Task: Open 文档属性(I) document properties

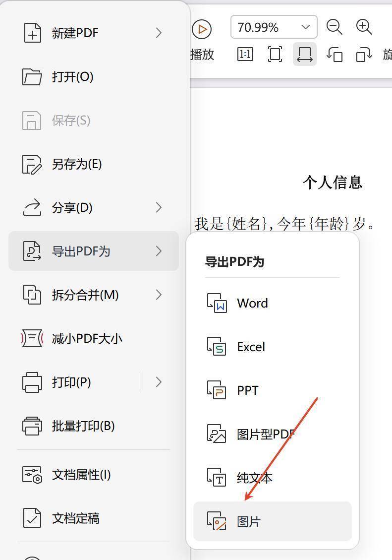Action: click(x=81, y=475)
